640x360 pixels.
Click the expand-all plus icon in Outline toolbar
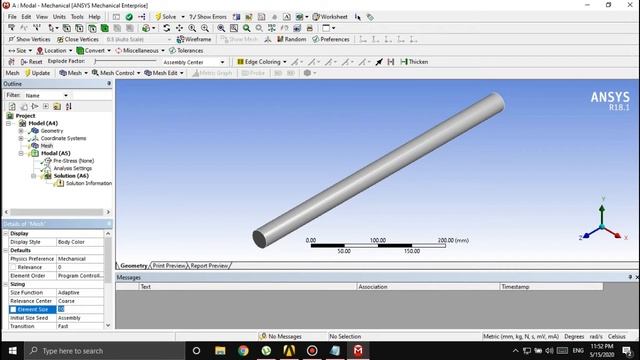[x=46, y=107]
